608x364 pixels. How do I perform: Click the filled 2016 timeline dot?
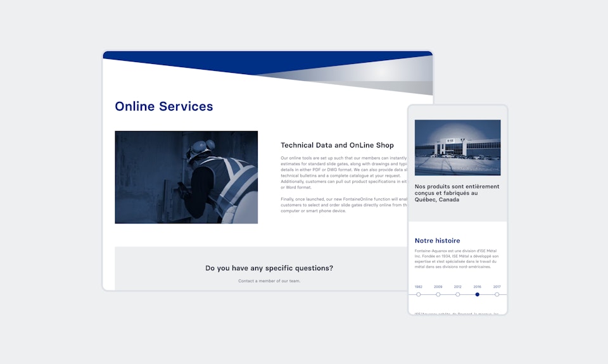(x=478, y=294)
